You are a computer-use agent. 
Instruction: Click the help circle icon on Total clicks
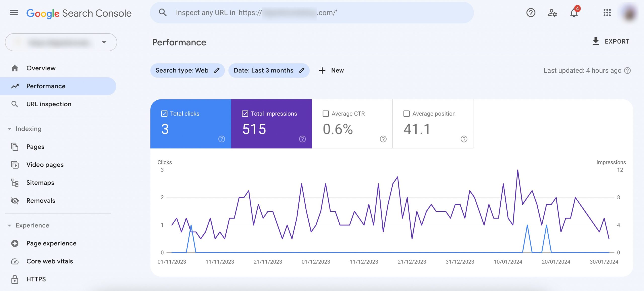(222, 139)
